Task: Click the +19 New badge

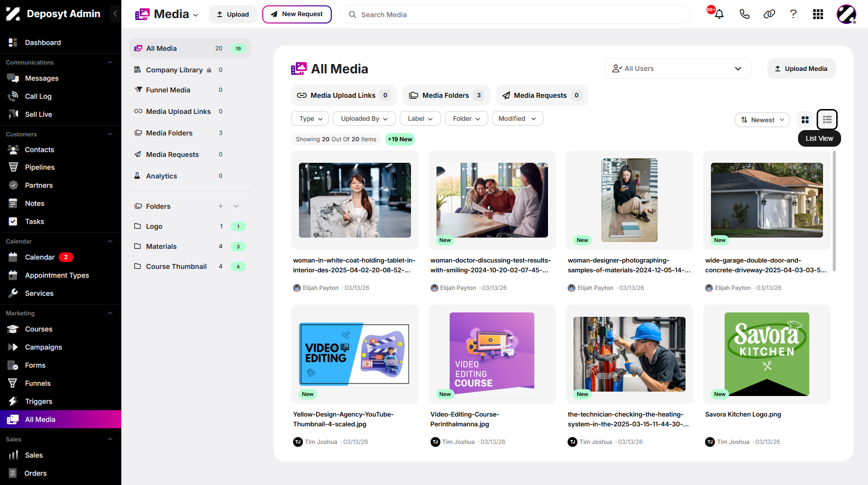Action: (400, 139)
